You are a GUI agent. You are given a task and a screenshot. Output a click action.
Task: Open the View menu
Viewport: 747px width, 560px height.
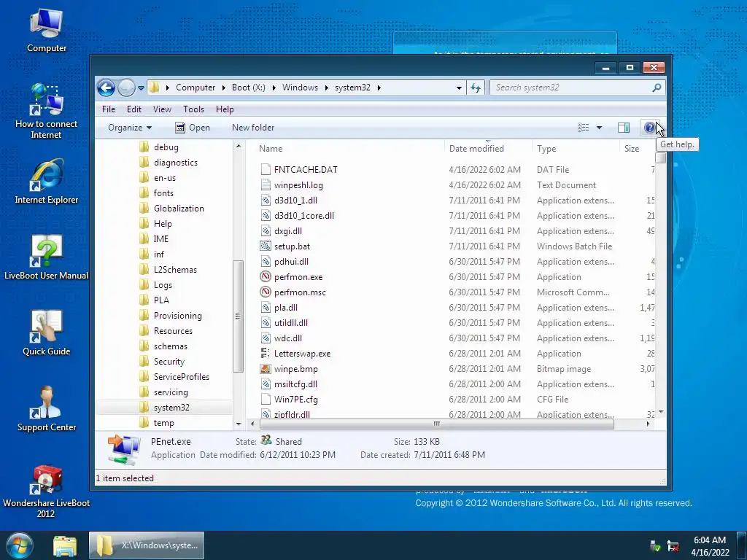tap(162, 109)
